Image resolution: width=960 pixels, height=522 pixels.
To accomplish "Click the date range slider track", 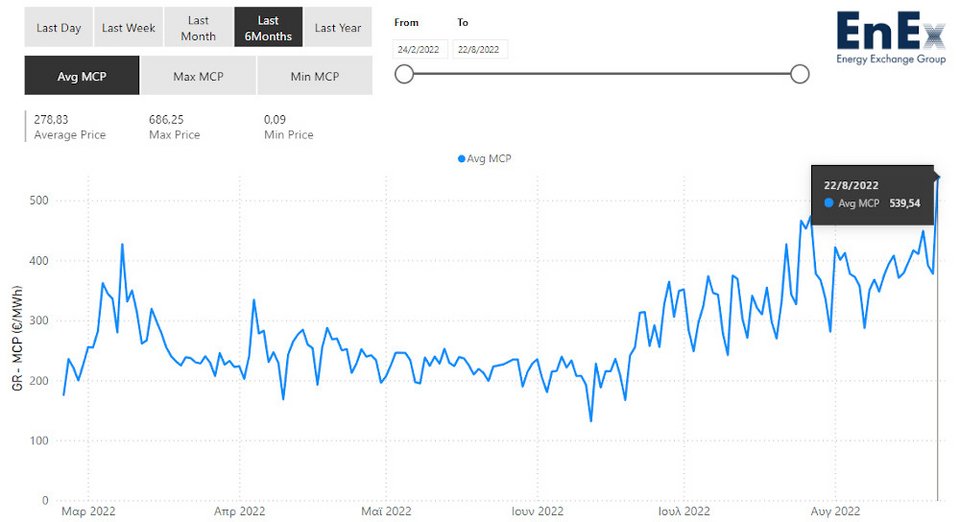I will point(602,74).
